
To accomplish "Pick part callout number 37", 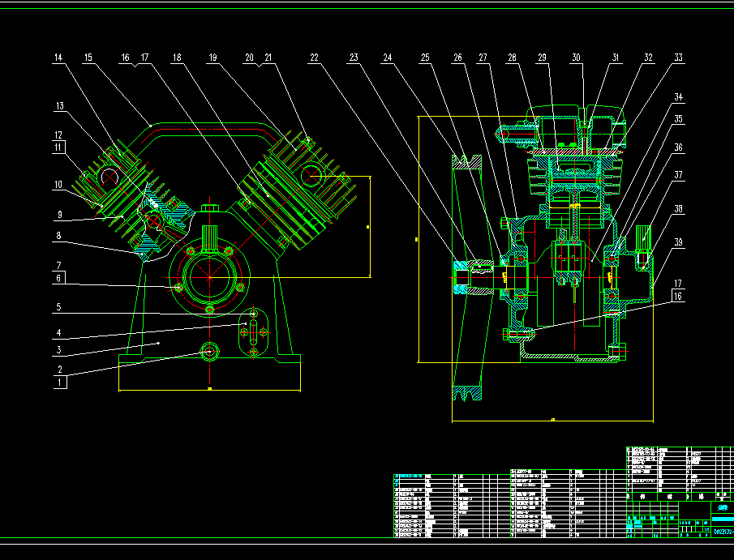I will pyautogui.click(x=678, y=175).
